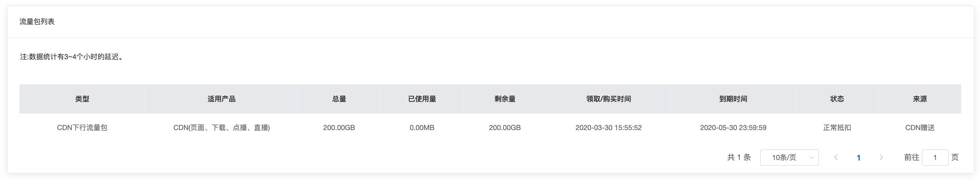Click the 类型 column header
The image size is (980, 181).
click(x=82, y=99)
